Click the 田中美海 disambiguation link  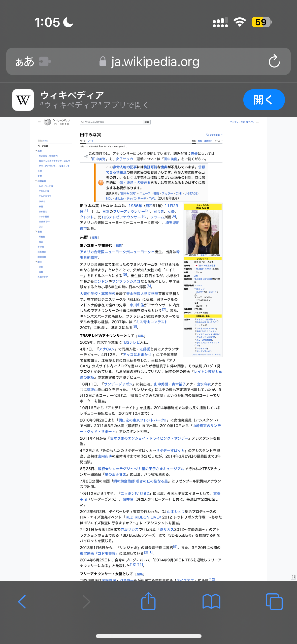click(x=99, y=159)
